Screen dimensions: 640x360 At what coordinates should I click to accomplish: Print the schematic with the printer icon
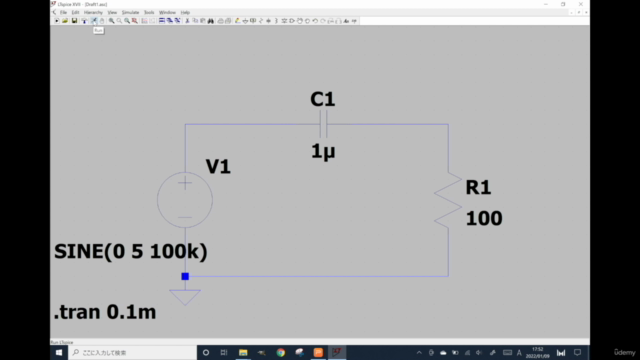[220, 21]
